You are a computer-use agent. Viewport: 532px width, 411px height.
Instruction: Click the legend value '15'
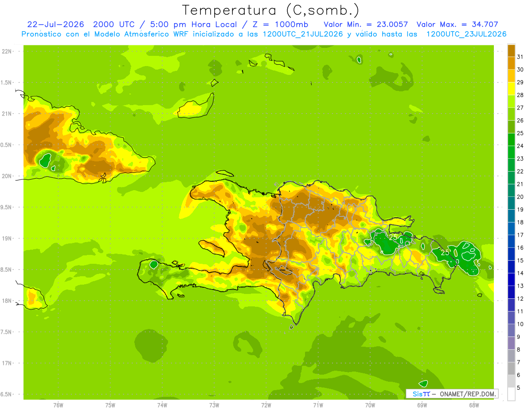pyautogui.click(x=520, y=260)
